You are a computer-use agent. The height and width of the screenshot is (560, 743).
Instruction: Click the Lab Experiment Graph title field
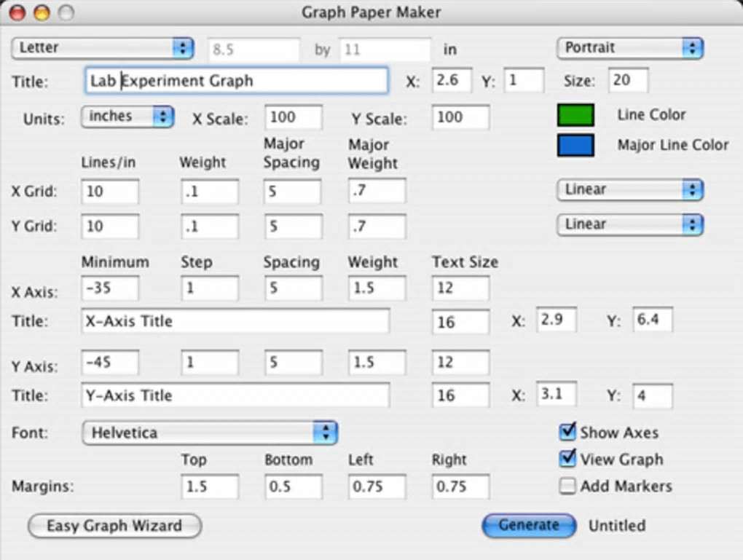(236, 81)
